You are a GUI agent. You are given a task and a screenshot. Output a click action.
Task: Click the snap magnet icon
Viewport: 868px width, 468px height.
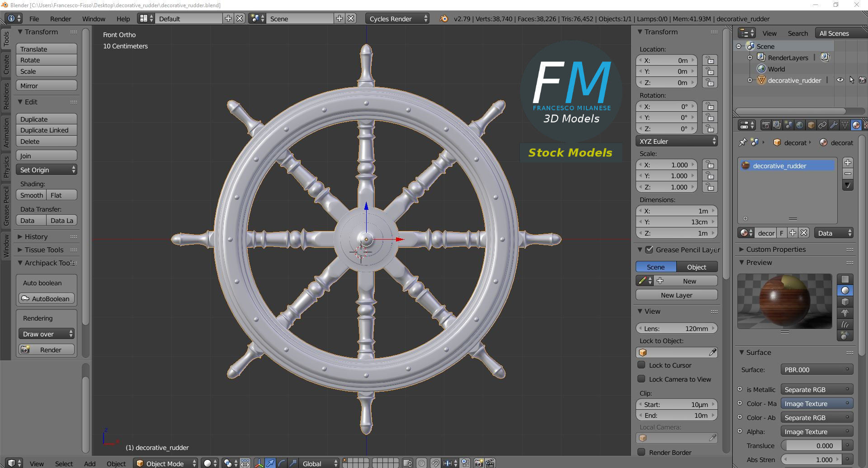(435, 463)
